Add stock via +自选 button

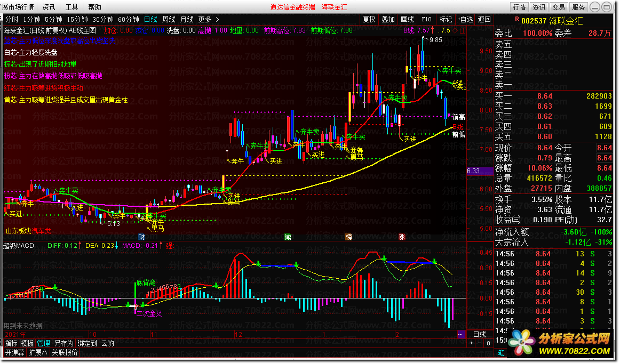(465, 19)
